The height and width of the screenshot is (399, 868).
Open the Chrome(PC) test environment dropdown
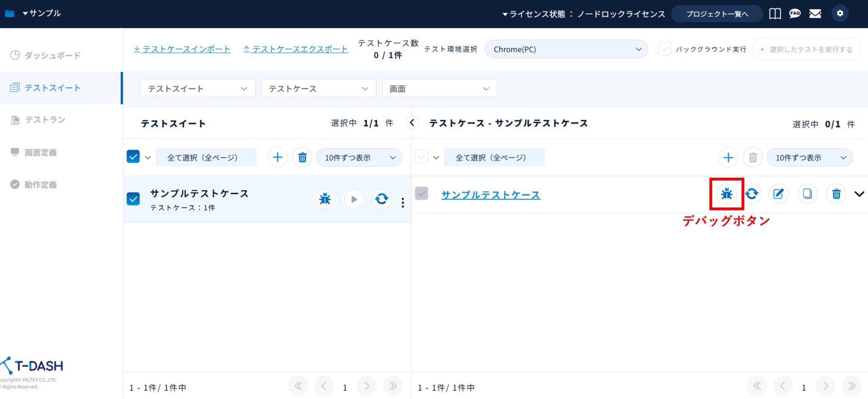click(566, 49)
